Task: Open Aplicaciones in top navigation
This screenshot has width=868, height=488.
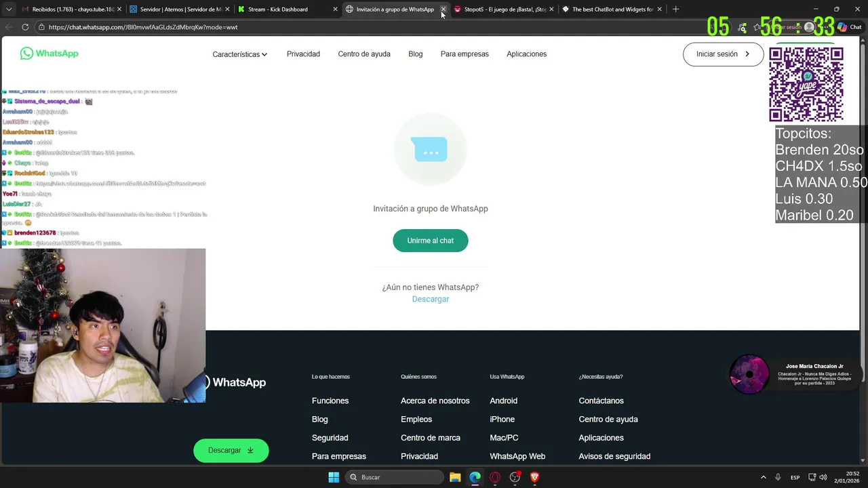Action: [x=526, y=54]
